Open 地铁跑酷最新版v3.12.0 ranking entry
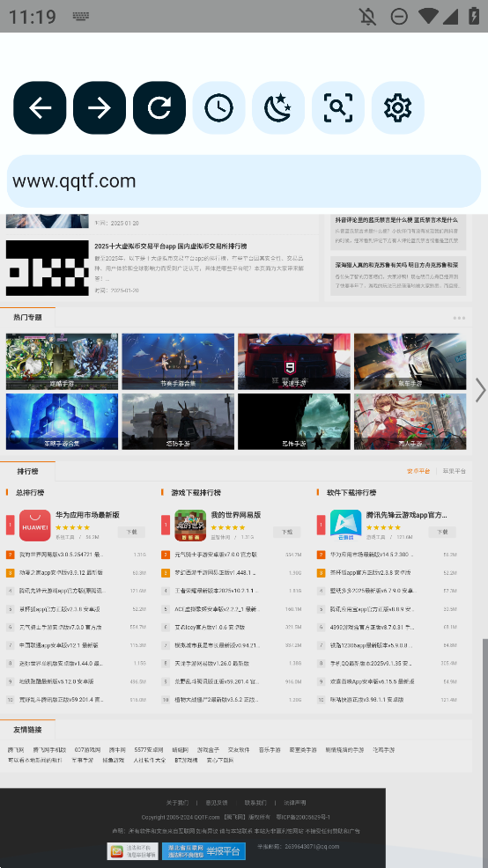This screenshot has height=868, width=488. coord(56,681)
